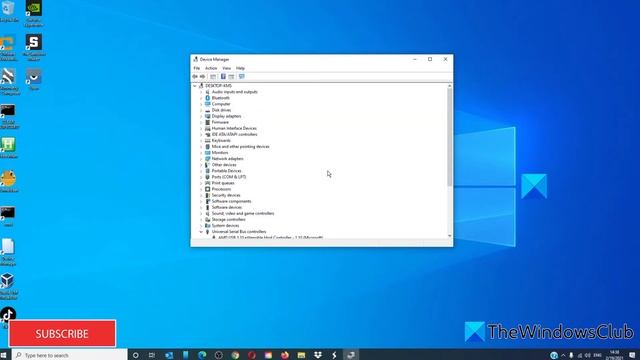Click the volume speaker tray icon
This screenshot has height=360, width=640.
point(588,356)
